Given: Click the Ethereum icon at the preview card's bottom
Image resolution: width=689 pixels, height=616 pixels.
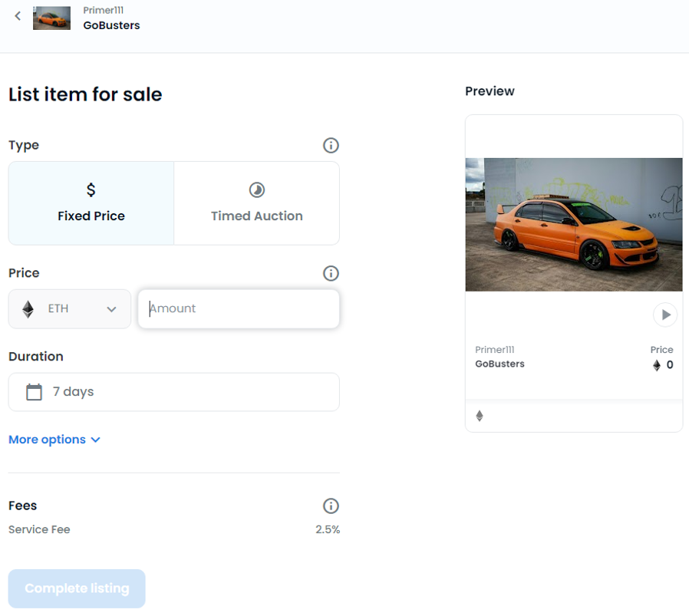Looking at the screenshot, I should (x=480, y=416).
